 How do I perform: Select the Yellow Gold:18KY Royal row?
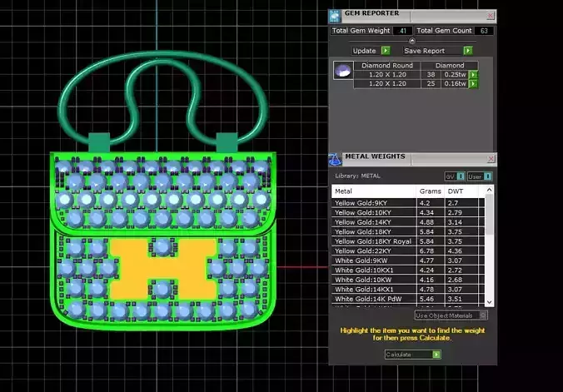coord(408,241)
